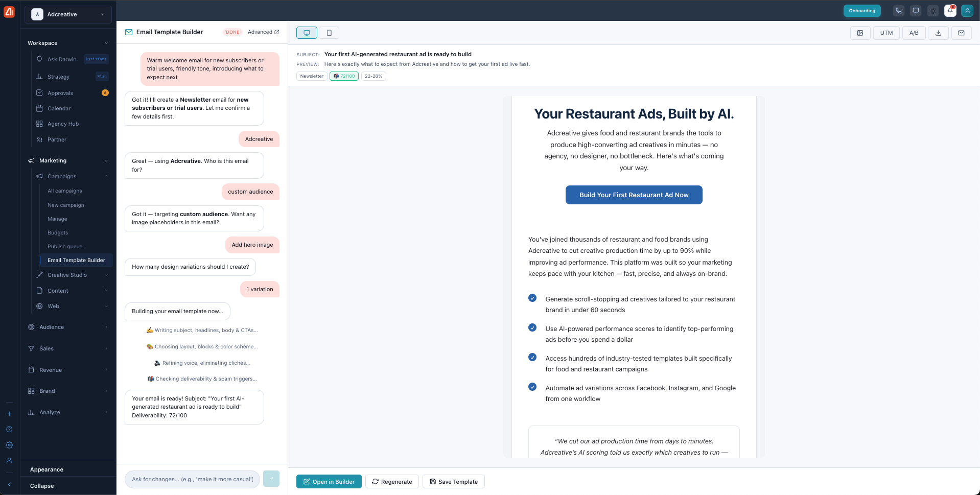Viewport: 980px width, 495px height.
Task: Open the UTM settings
Action: pos(886,33)
